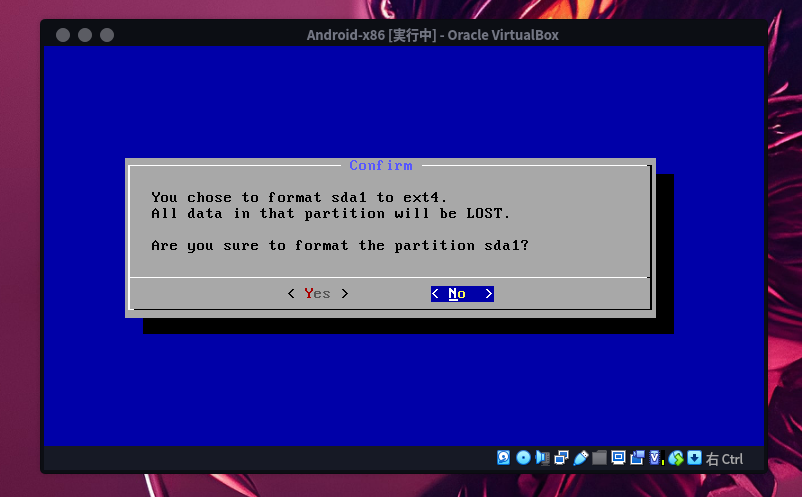
Task: Toggle the mouse integration globe icon
Action: pos(676,458)
